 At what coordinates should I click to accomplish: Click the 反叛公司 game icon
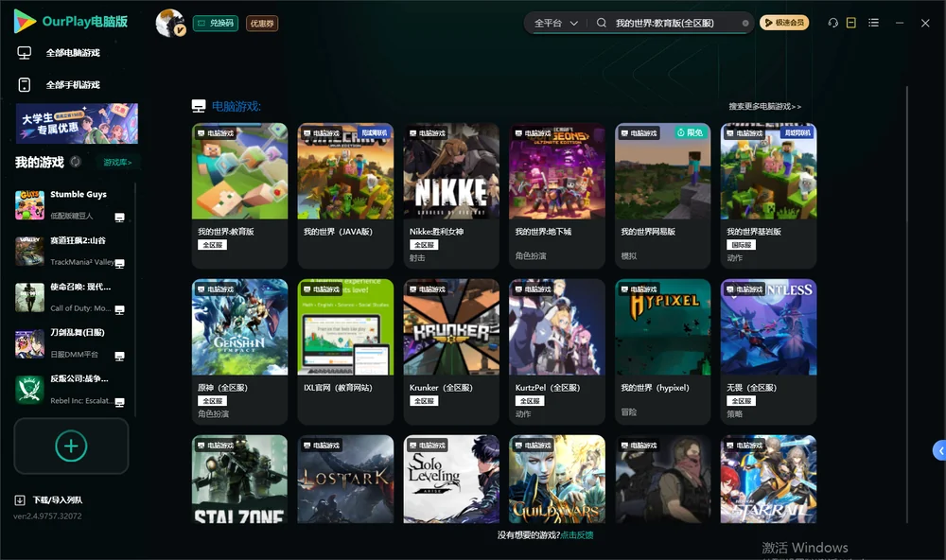click(29, 390)
